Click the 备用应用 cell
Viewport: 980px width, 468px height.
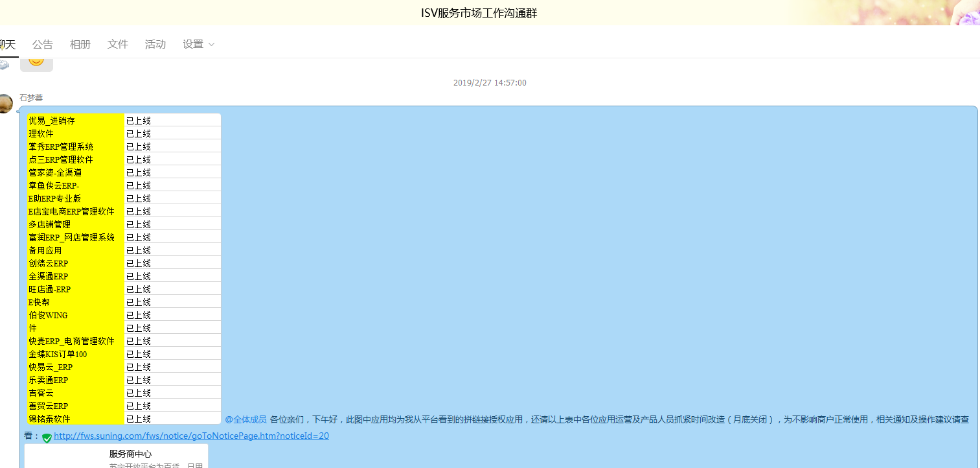click(76, 250)
